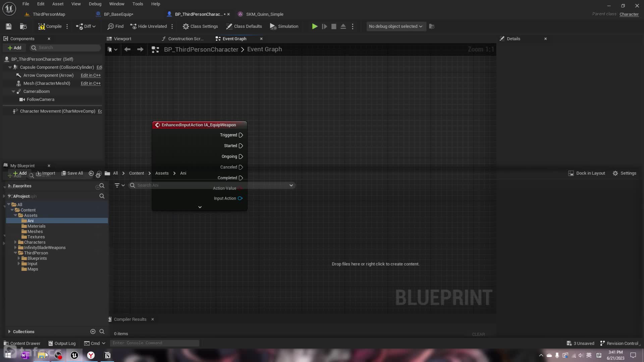
Task: Click the Dock in Layout button
Action: point(587,173)
